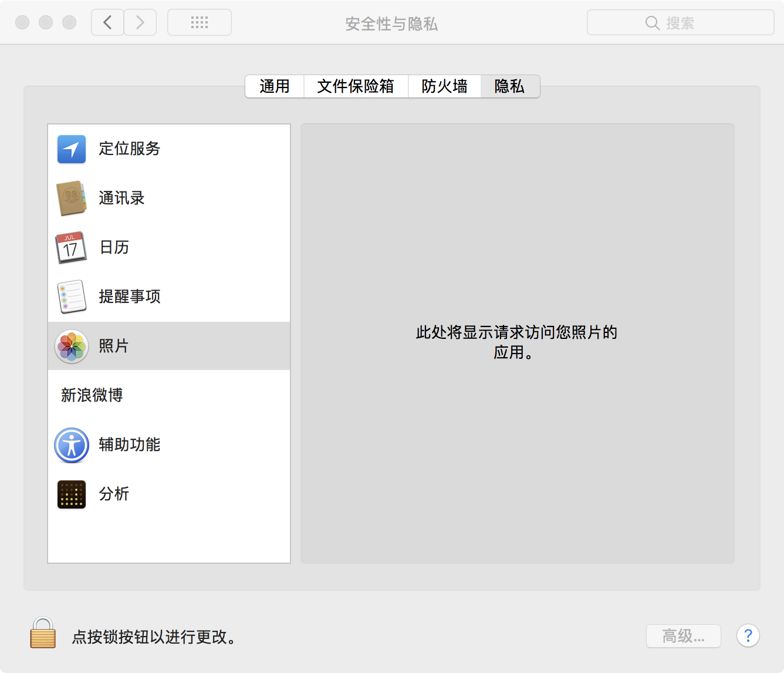The height and width of the screenshot is (673, 784).
Task: Select the 日历 calendar icon
Action: (71, 248)
